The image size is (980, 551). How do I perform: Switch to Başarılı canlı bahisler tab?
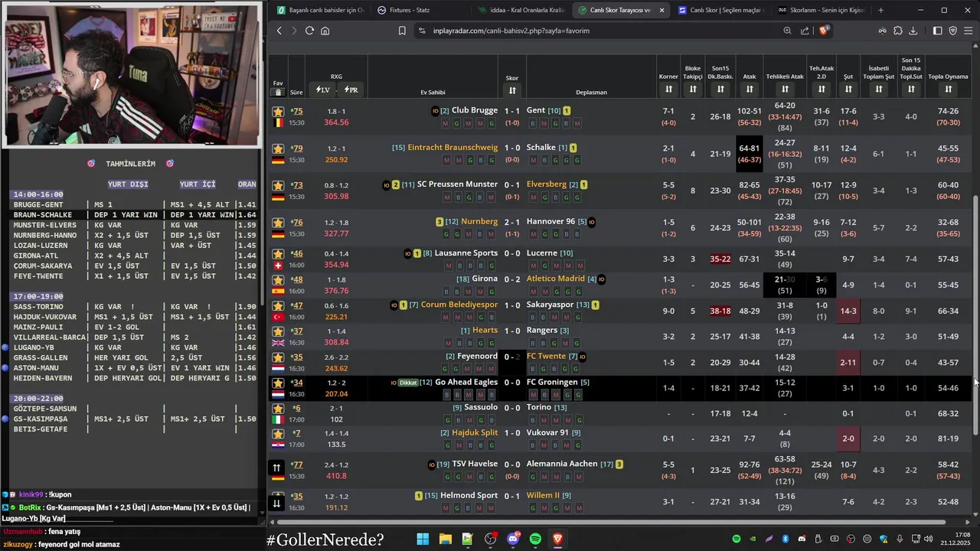[320, 10]
